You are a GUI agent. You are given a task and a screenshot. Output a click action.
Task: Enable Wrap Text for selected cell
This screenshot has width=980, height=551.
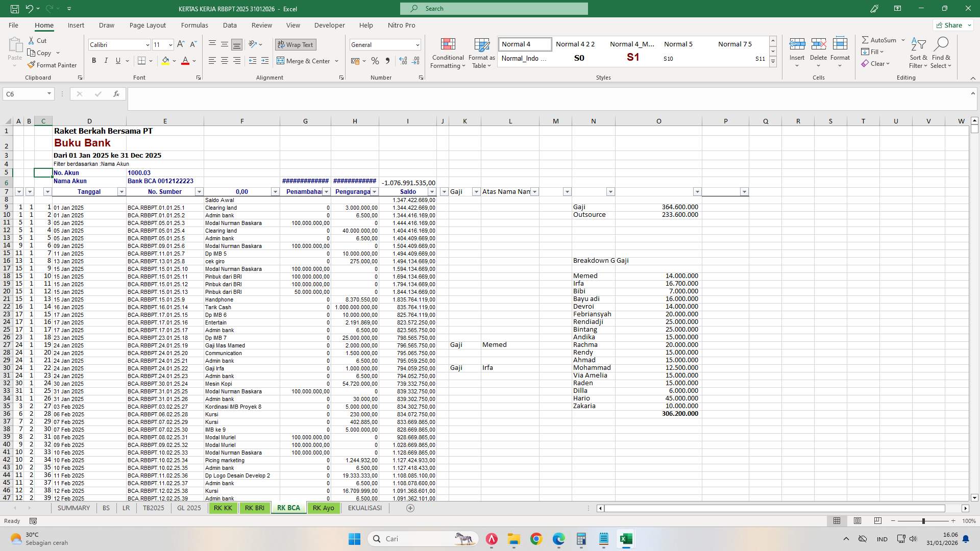[296, 45]
